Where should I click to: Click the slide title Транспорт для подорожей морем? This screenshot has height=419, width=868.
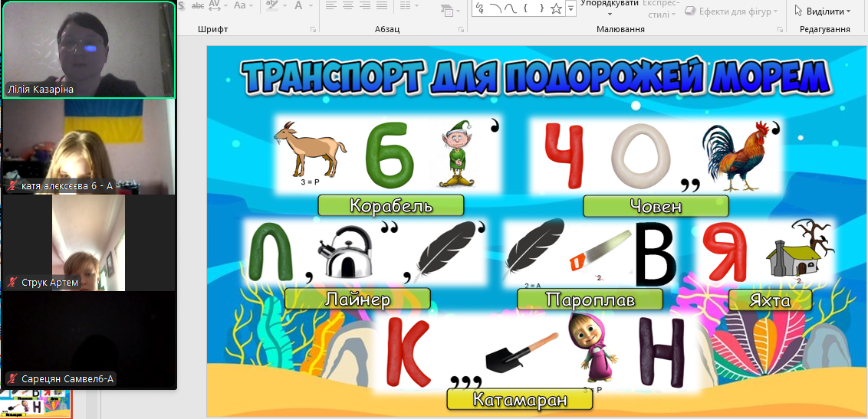[x=537, y=77]
